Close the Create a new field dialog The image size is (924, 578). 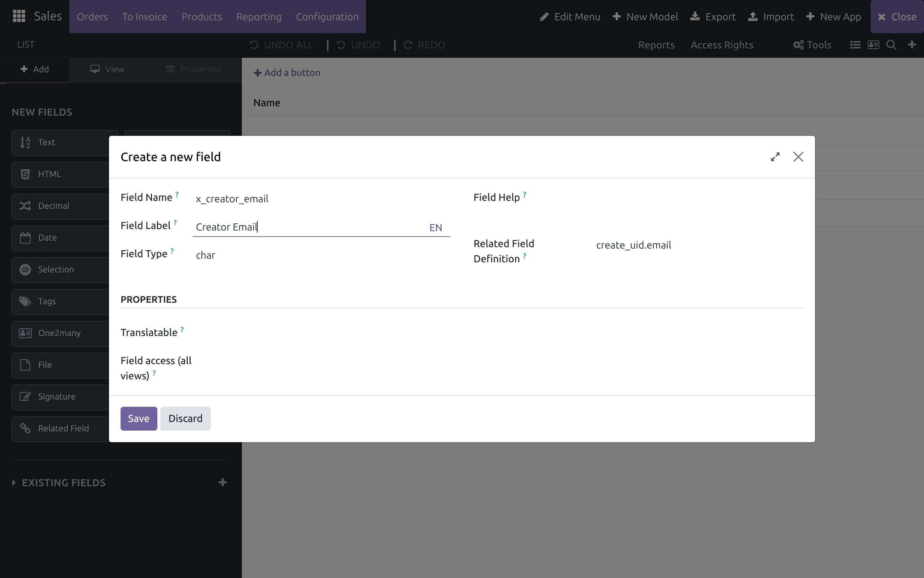(x=798, y=157)
